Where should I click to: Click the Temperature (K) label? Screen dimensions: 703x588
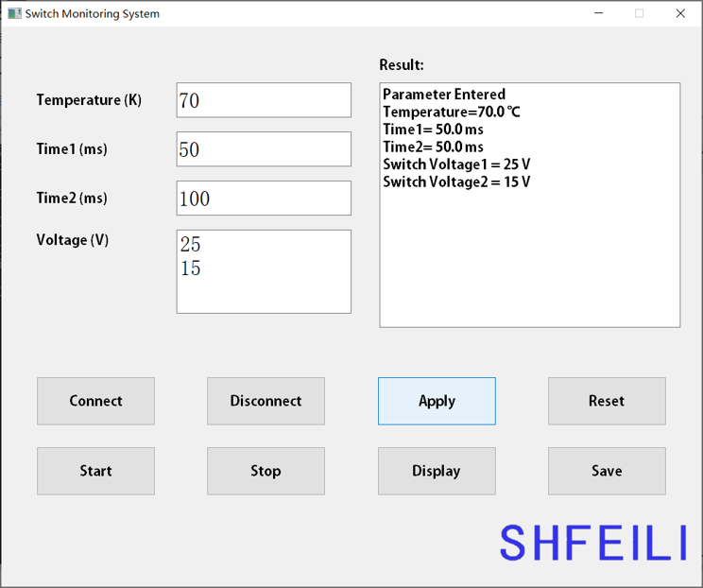click(x=89, y=100)
